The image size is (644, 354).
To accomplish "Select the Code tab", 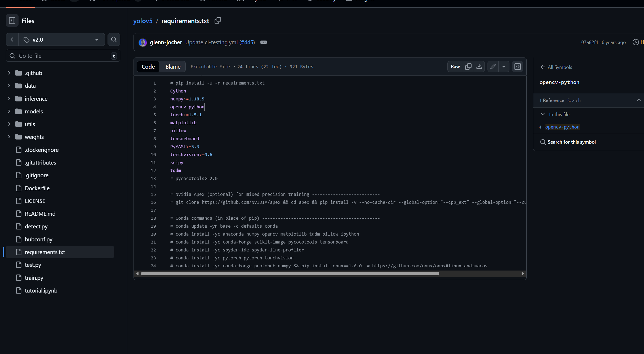I will [148, 67].
